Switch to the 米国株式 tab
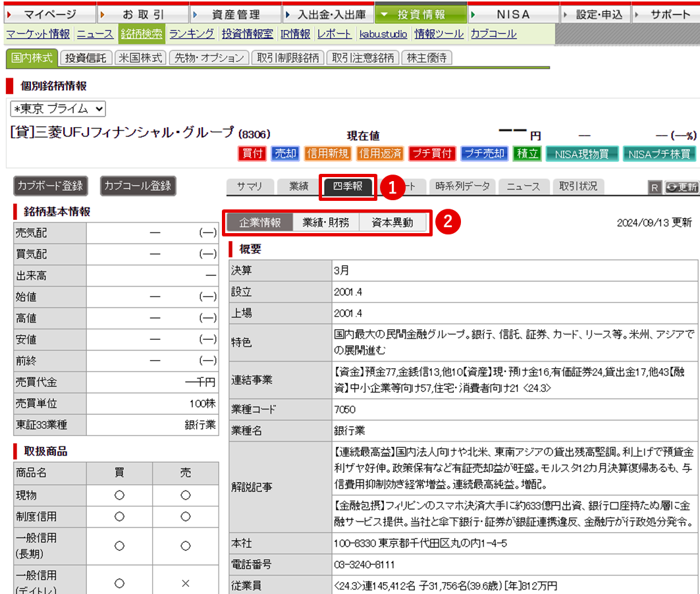The image size is (700, 594). [x=140, y=58]
